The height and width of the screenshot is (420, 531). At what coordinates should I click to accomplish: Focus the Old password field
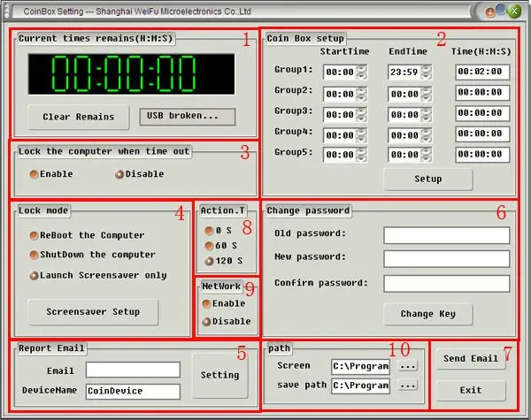(x=446, y=235)
